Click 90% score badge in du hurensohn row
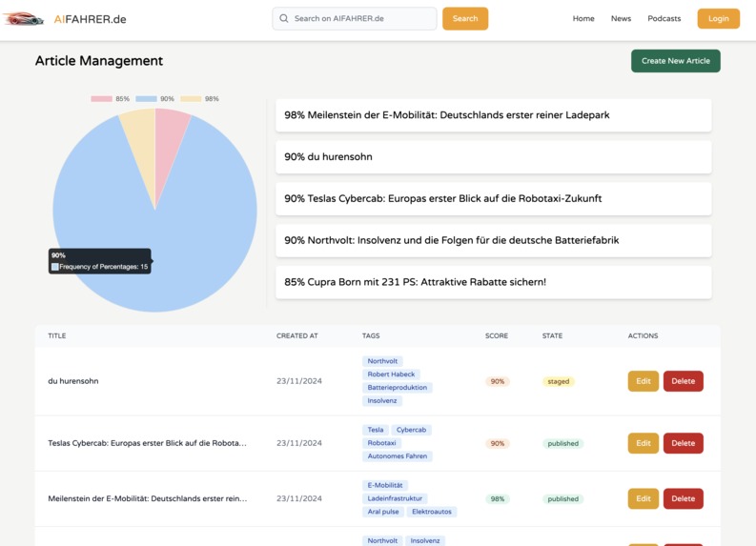Viewport: 756px width, 546px height. click(497, 382)
